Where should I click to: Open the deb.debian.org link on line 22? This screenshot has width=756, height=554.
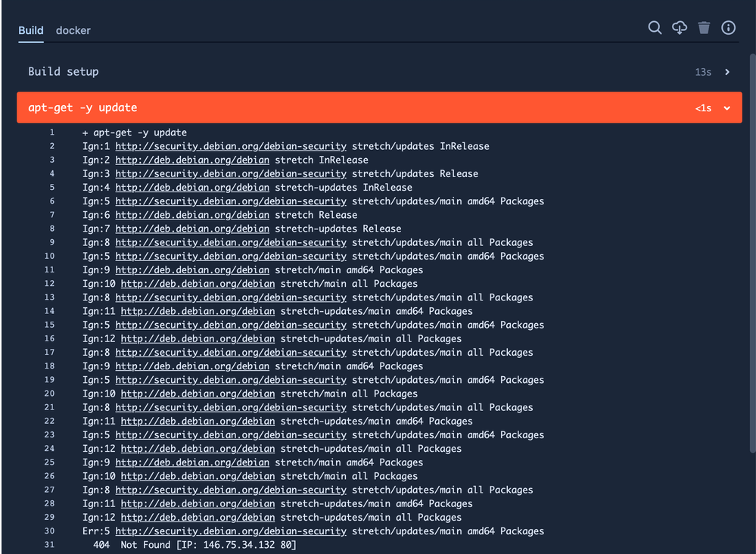pyautogui.click(x=198, y=421)
